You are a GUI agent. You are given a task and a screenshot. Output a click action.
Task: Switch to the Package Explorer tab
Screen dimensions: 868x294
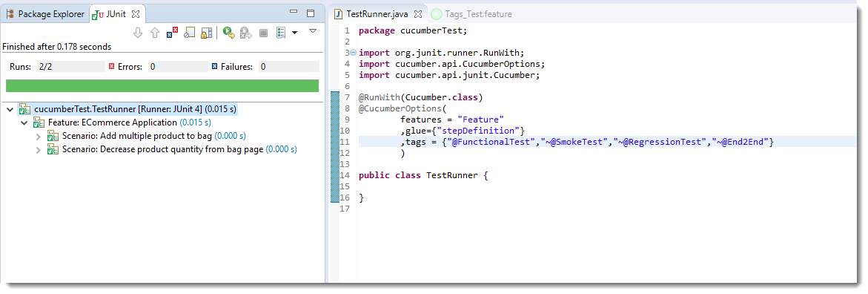pos(45,14)
